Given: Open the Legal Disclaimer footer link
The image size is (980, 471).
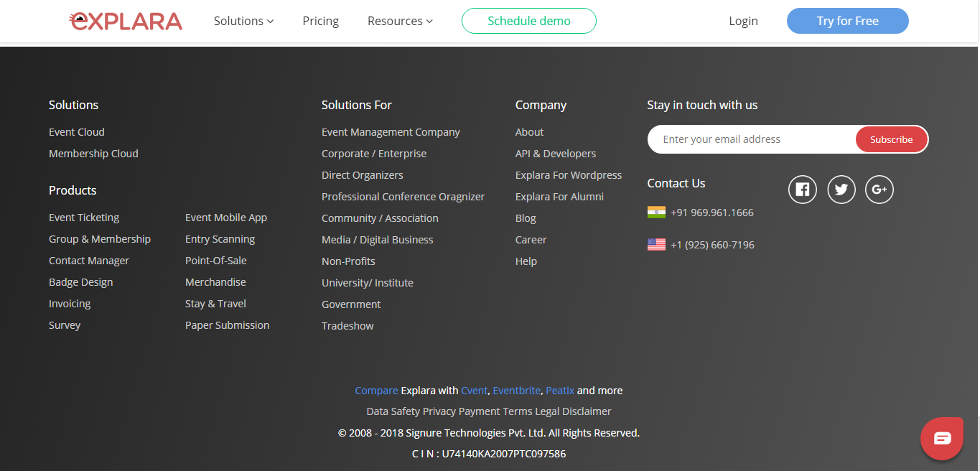Looking at the screenshot, I should point(573,411).
